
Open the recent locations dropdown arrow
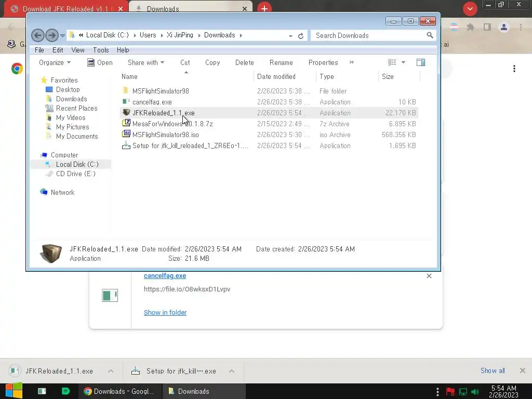tap(62, 35)
